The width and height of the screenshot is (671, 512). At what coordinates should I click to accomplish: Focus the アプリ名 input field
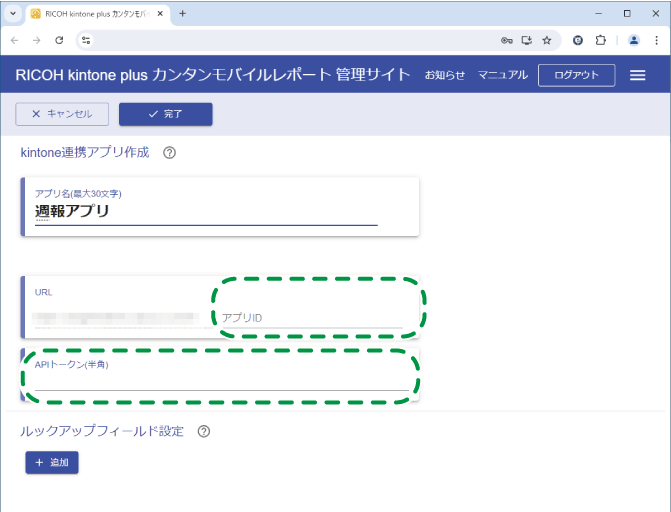[206, 211]
